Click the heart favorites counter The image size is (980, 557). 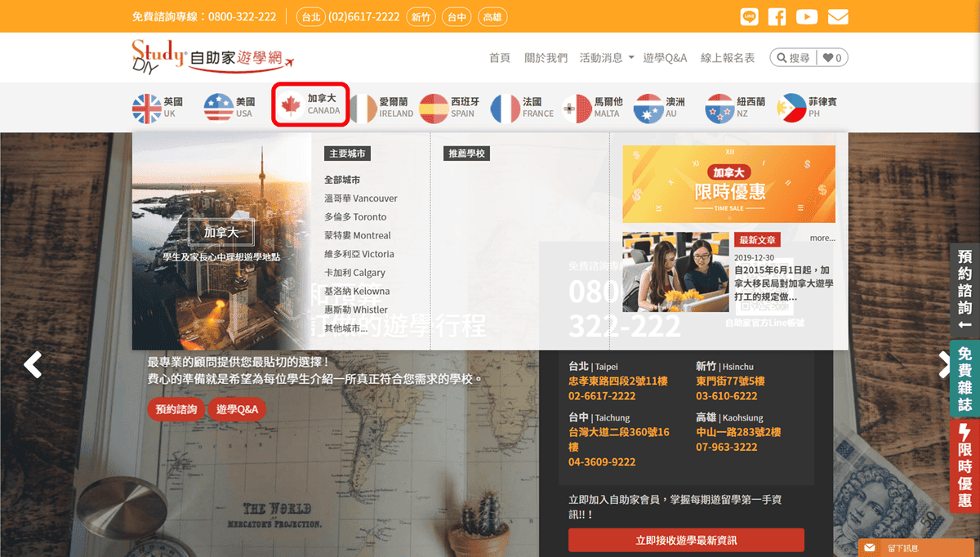click(832, 58)
